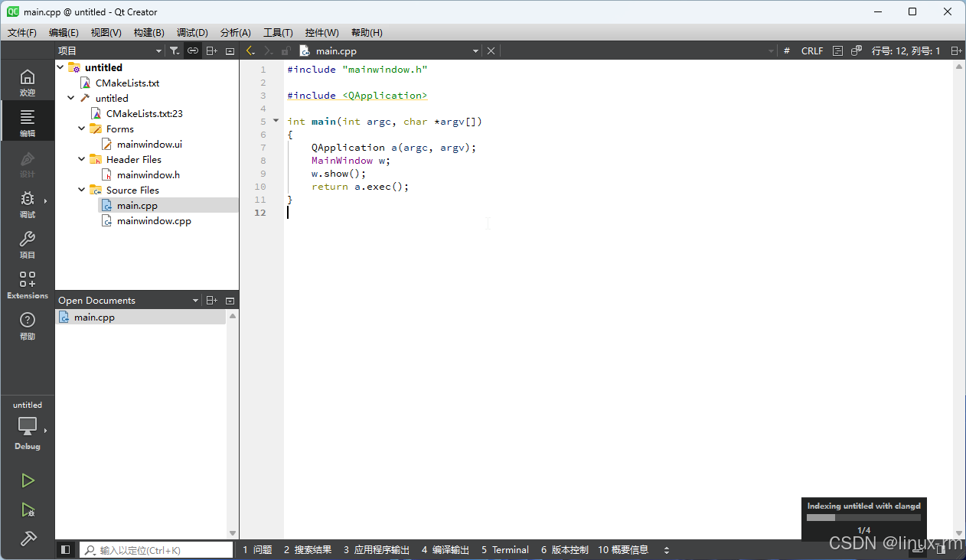Screen dimensions: 966x560
Task: Start debugging with the run-debug button
Action: (x=28, y=510)
